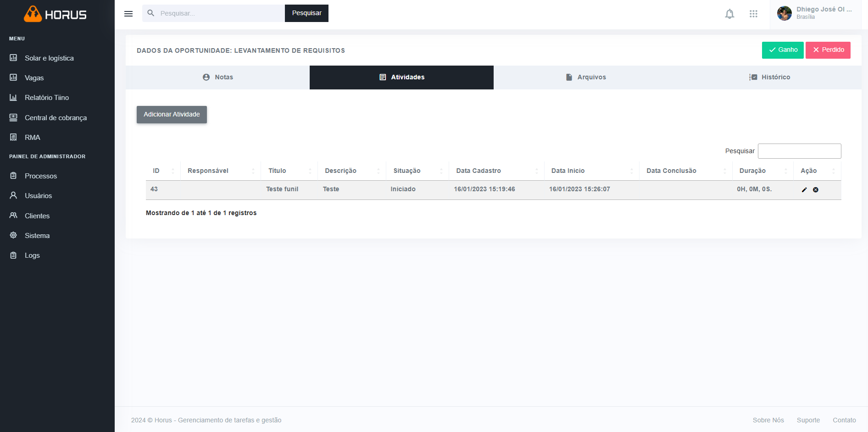868x432 pixels.
Task: Mark opportunity as Perdido
Action: [x=828, y=50]
